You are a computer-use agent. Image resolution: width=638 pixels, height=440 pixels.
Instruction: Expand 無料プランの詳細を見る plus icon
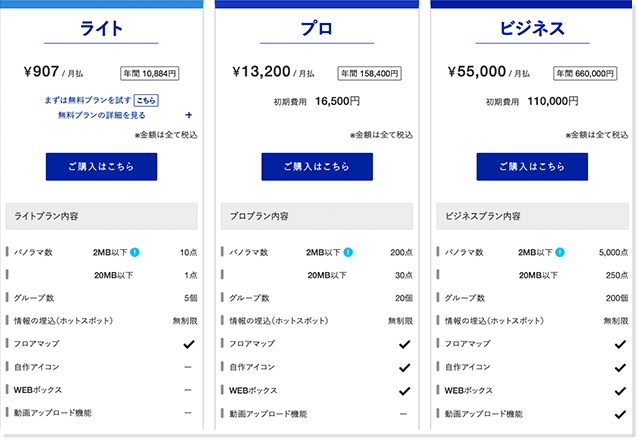pyautogui.click(x=188, y=116)
